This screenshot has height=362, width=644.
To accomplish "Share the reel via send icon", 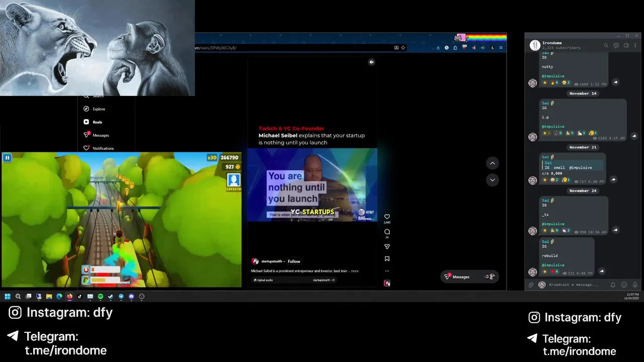I will point(387,246).
